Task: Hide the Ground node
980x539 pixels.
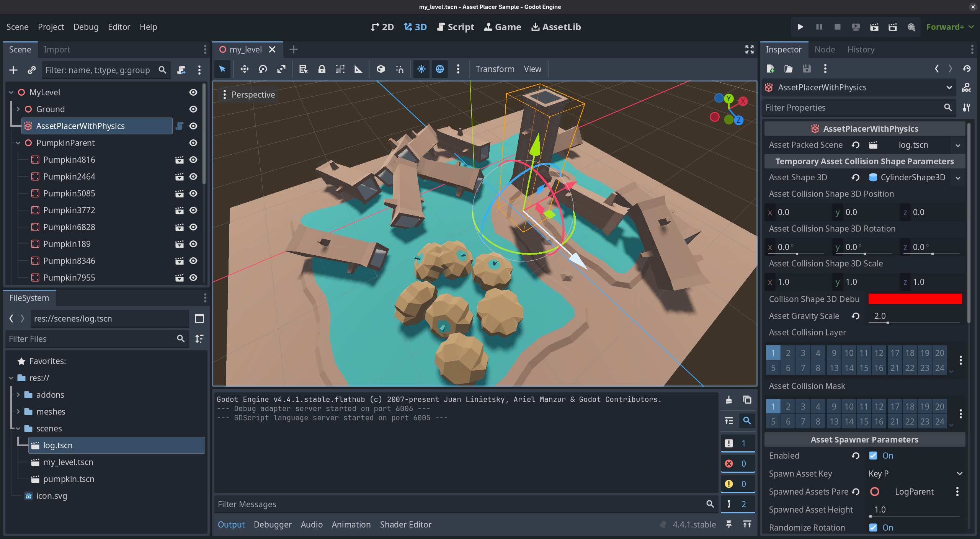Action: [193, 109]
